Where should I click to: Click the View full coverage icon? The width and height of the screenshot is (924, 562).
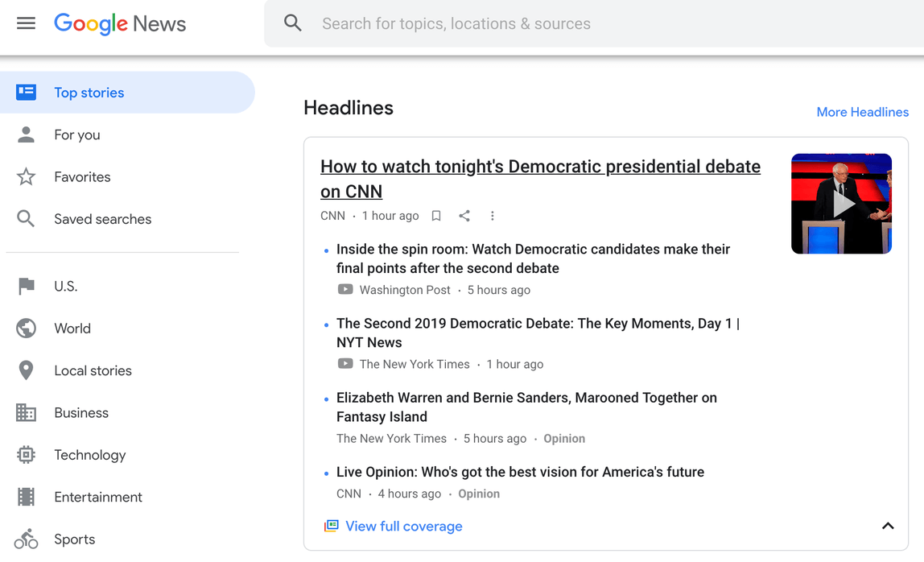click(331, 526)
